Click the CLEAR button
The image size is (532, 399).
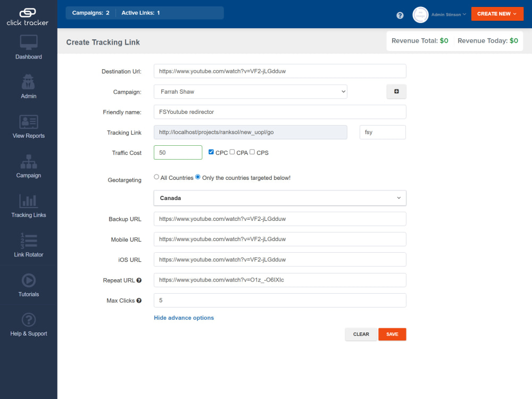coord(361,334)
